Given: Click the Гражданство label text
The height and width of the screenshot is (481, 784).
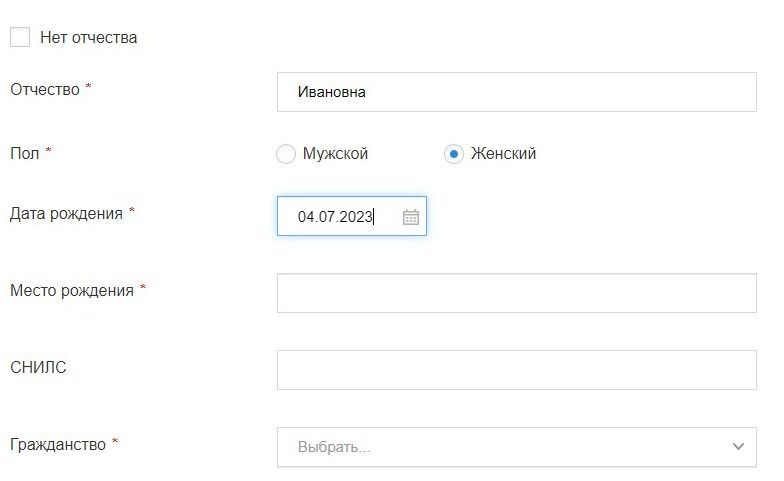Looking at the screenshot, I should pyautogui.click(x=58, y=444).
